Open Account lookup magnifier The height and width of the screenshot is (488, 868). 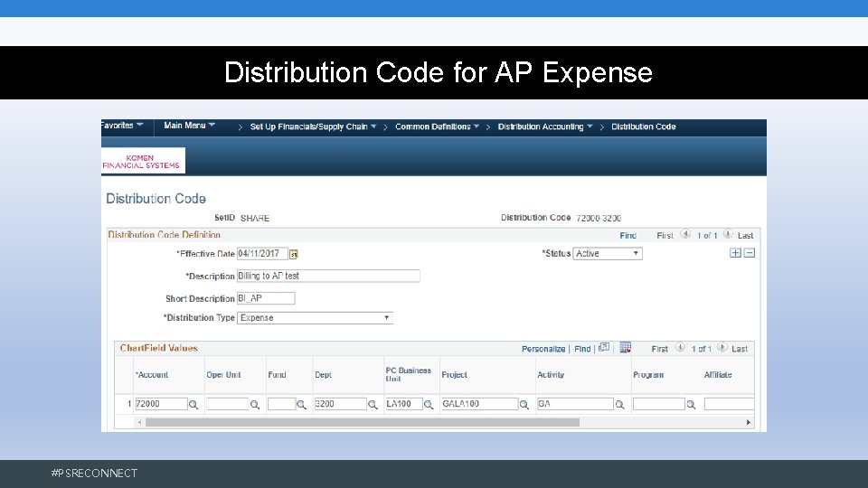(193, 405)
